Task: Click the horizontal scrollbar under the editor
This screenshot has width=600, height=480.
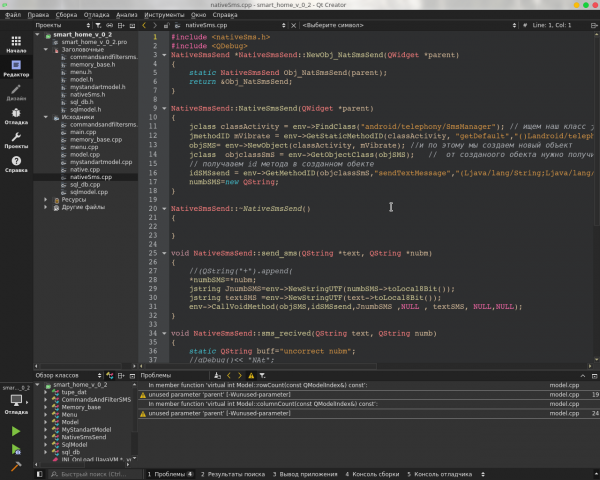Action: pyautogui.click(x=260, y=366)
